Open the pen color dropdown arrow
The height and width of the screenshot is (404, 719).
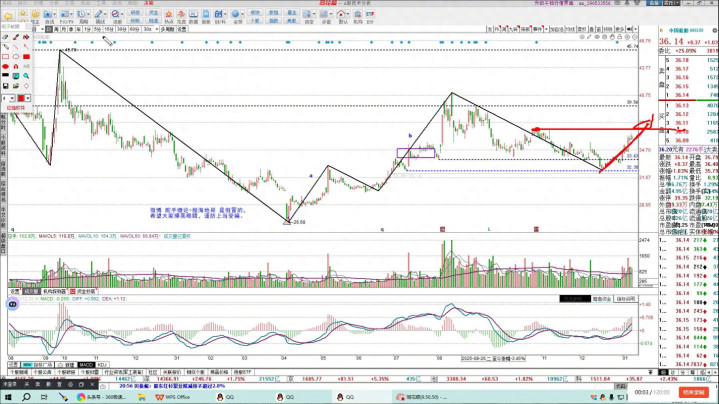(x=28, y=98)
